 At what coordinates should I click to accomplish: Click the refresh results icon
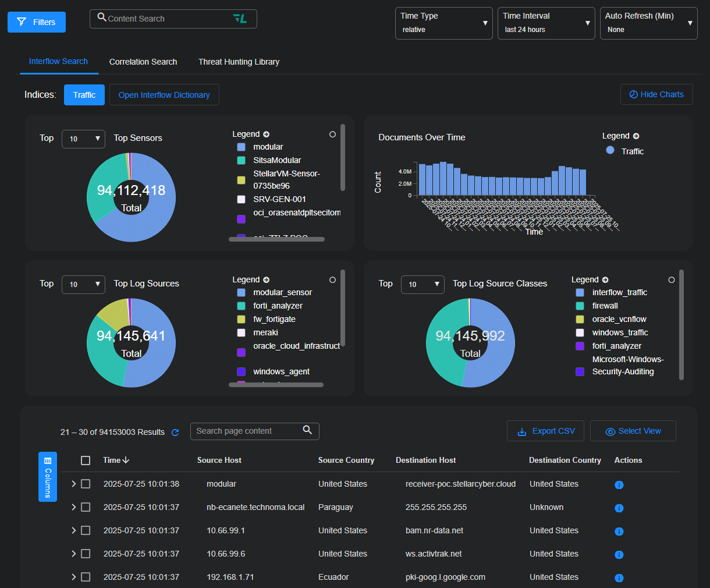(x=175, y=433)
